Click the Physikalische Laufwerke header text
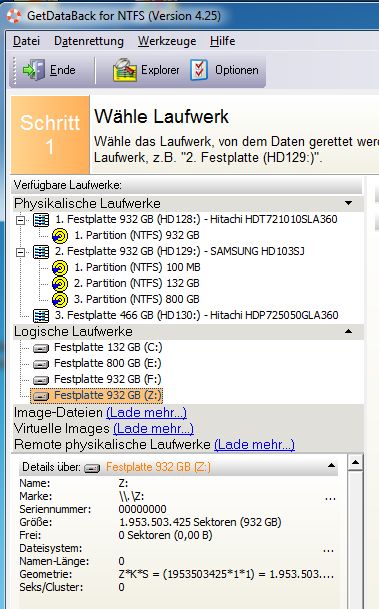The height and width of the screenshot is (609, 379). 87,203
